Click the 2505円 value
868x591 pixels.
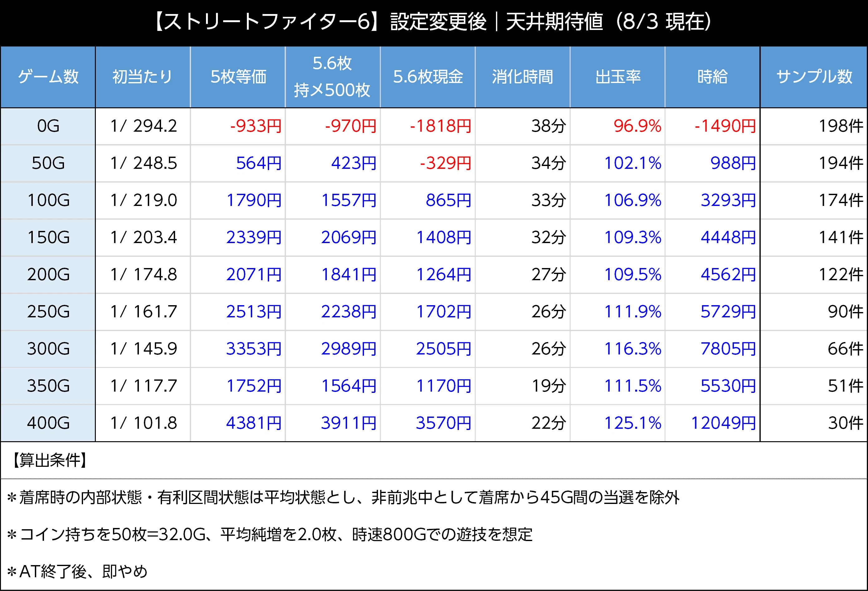coord(444,349)
